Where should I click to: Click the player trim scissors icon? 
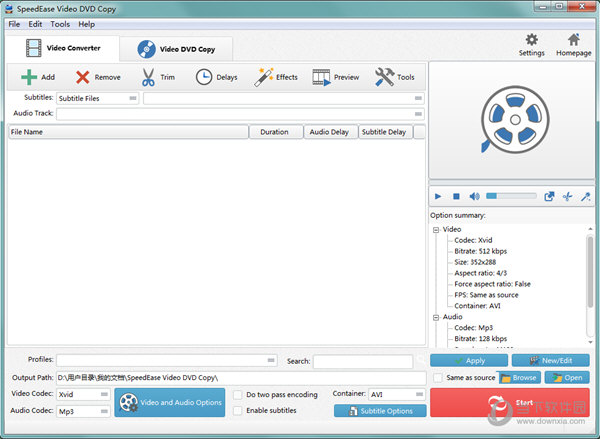point(567,196)
